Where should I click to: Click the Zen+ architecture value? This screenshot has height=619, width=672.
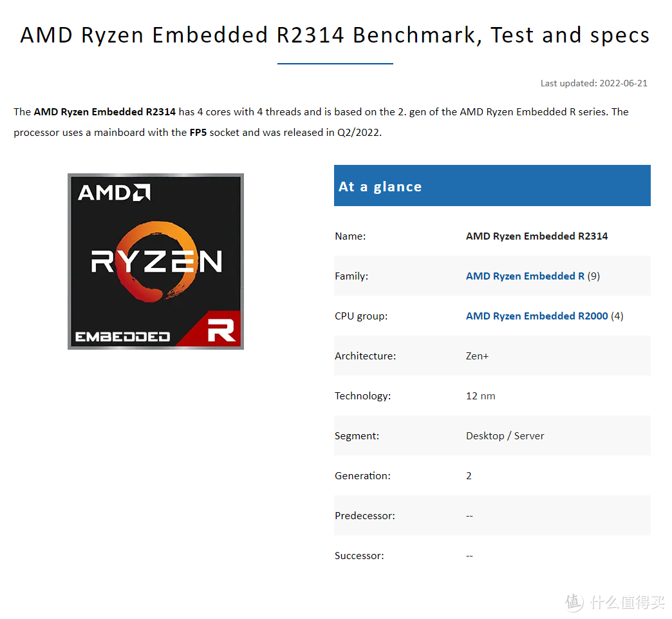coord(477,356)
